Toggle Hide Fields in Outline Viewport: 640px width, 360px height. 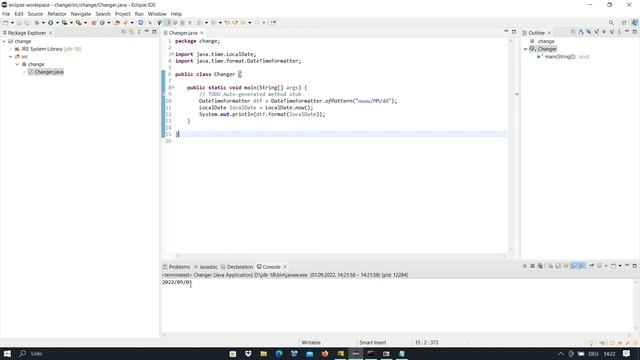589,32
